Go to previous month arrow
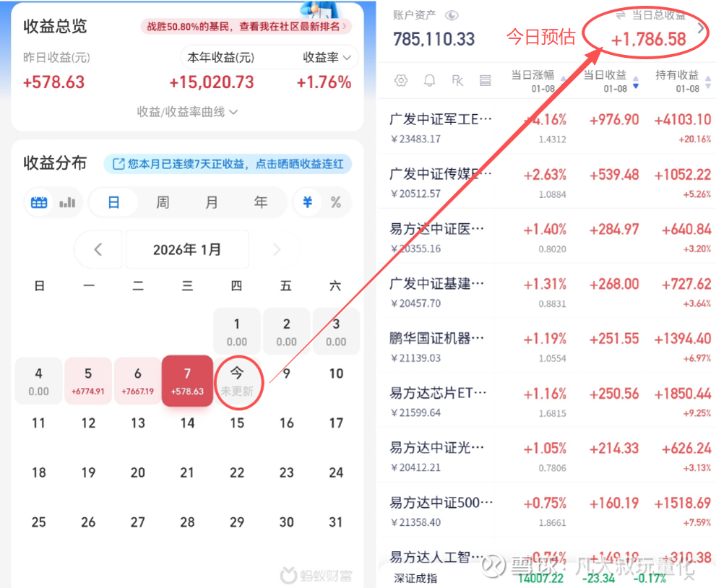The height and width of the screenshot is (588, 716). 98,249
